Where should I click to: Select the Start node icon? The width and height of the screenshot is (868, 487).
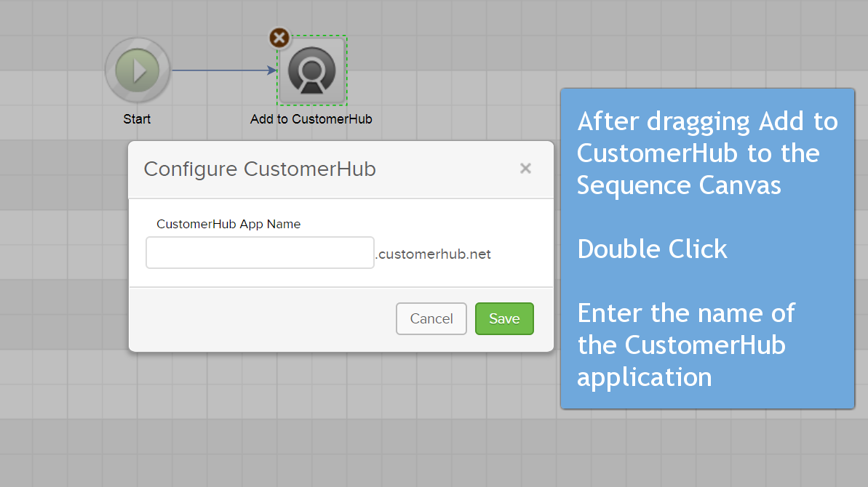(x=138, y=71)
